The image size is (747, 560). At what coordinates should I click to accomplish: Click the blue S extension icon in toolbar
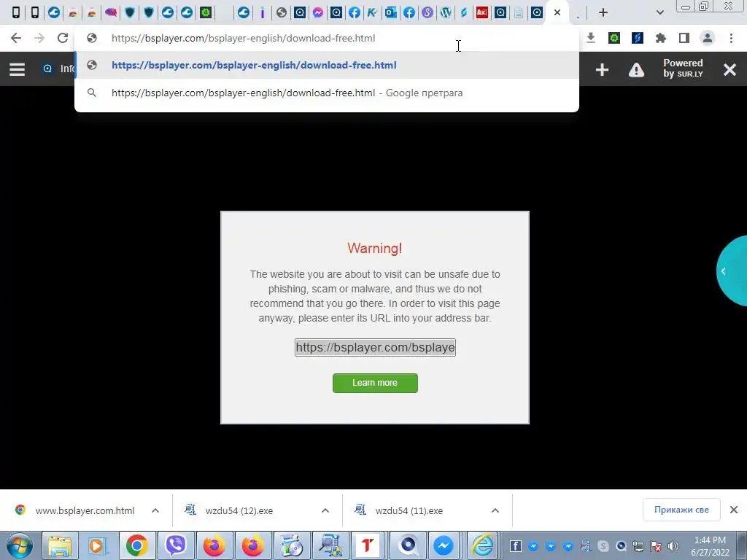tap(638, 38)
